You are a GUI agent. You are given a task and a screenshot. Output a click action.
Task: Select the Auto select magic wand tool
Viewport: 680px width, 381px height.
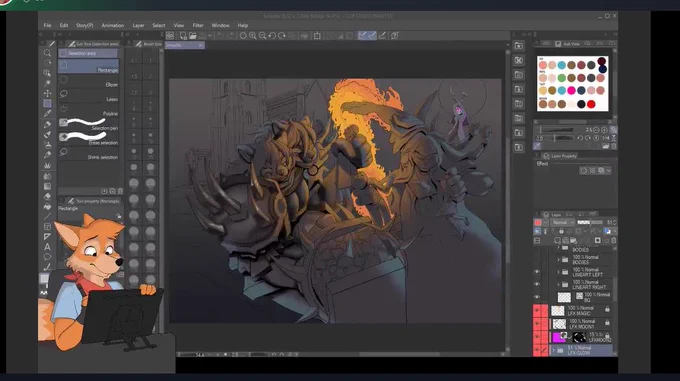[47, 83]
